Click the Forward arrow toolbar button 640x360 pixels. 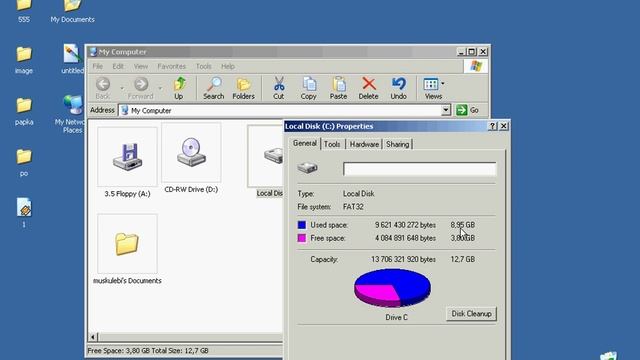point(141,88)
